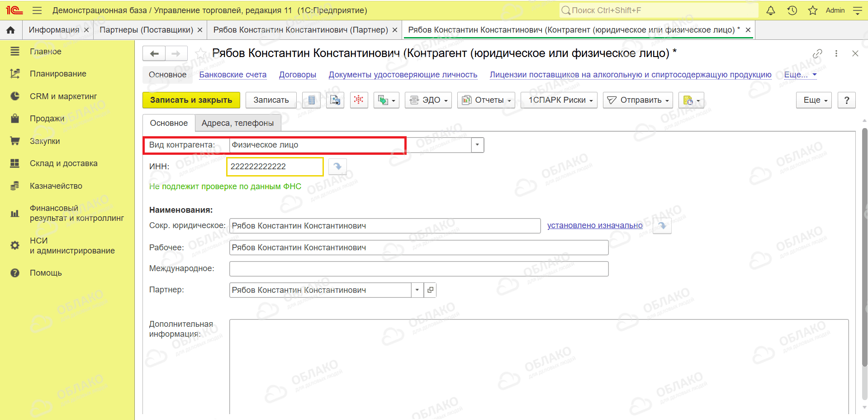Click Записать и закрыть button
The width and height of the screenshot is (868, 420).
[x=191, y=100]
